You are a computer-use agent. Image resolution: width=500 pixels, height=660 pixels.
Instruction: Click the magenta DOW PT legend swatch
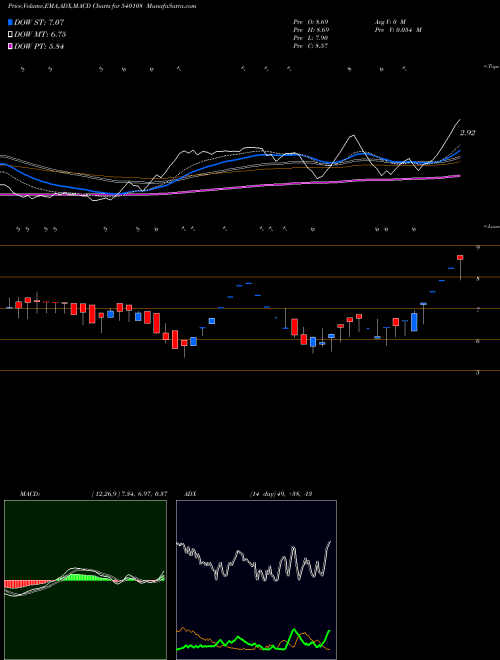[10, 47]
